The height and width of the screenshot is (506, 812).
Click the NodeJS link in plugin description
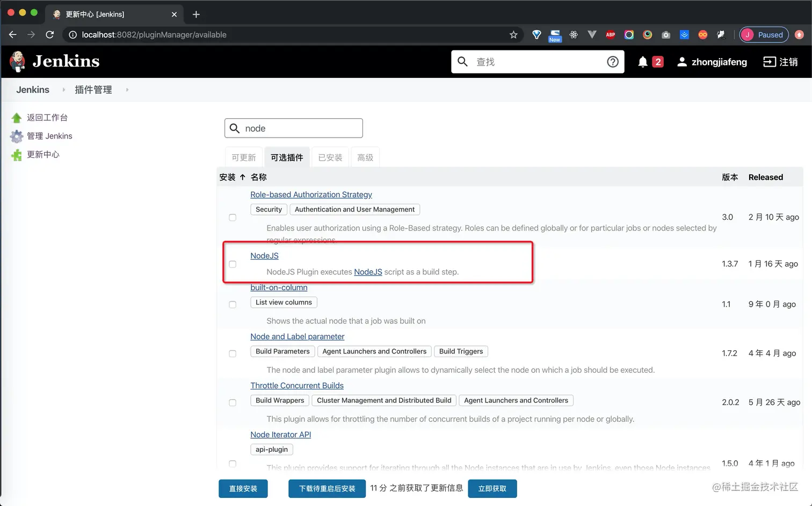click(368, 272)
